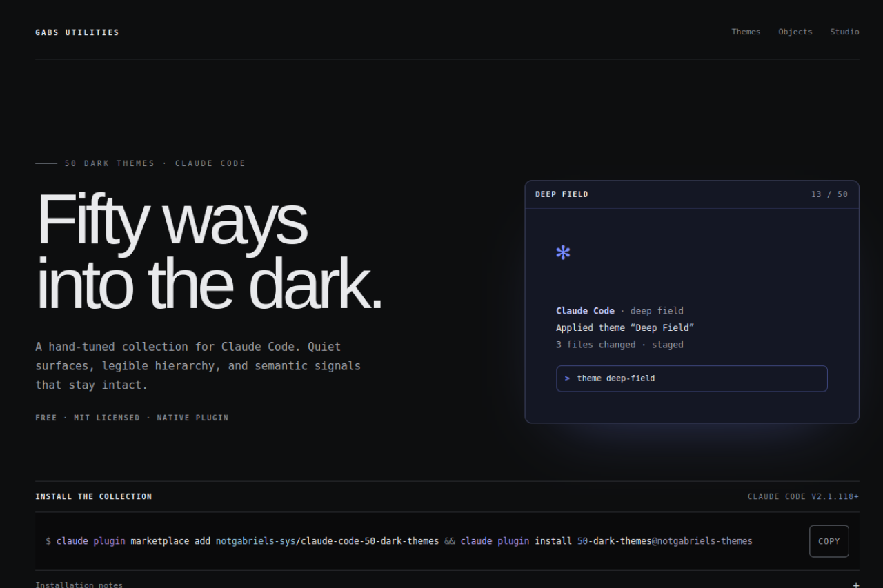The image size is (883, 588).
Task: Copy the install command
Action: [829, 541]
